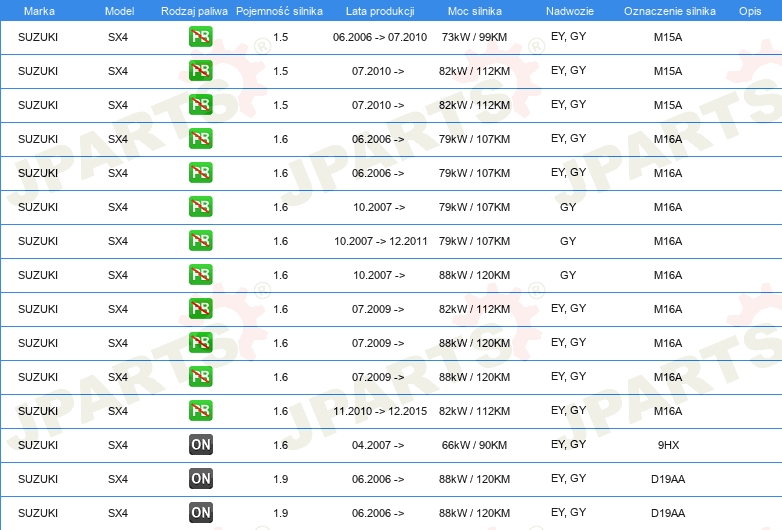The width and height of the screenshot is (782, 530).
Task: Click the 9HX engine code cell
Action: 668,445
